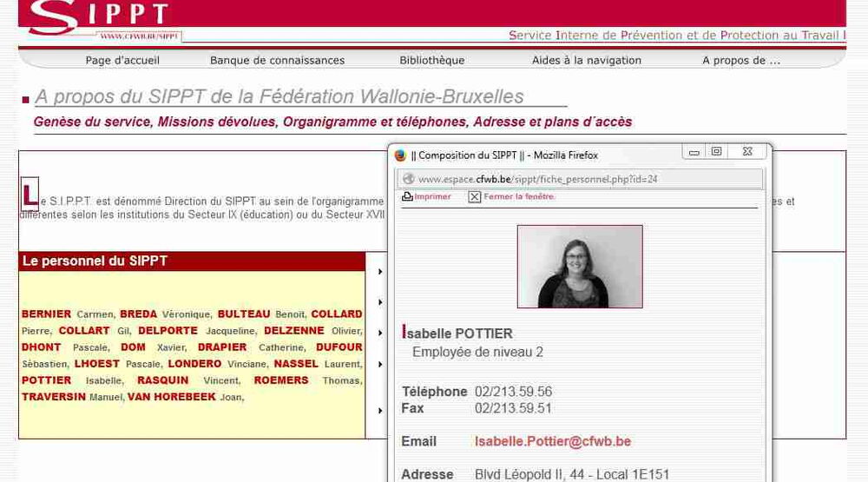
Task: Expand the bottom arrow beside the personnel panel
Action: click(x=380, y=411)
